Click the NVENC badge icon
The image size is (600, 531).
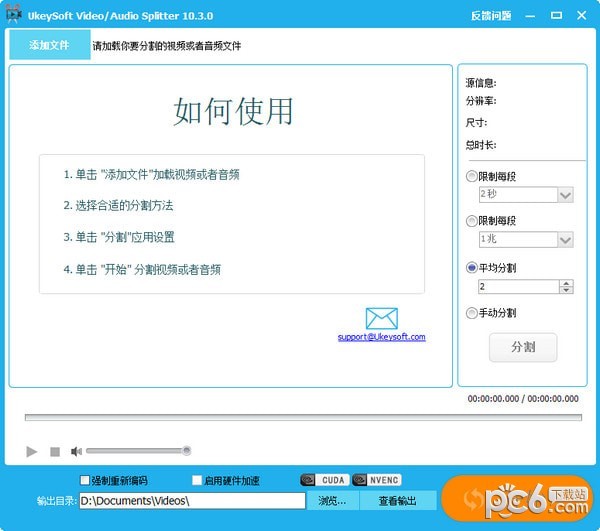point(378,479)
